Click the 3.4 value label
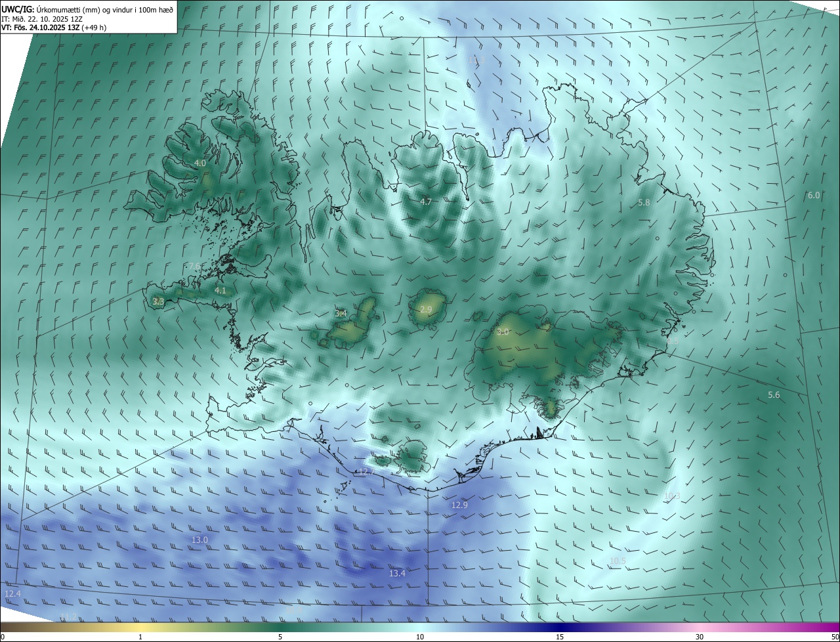 341,314
